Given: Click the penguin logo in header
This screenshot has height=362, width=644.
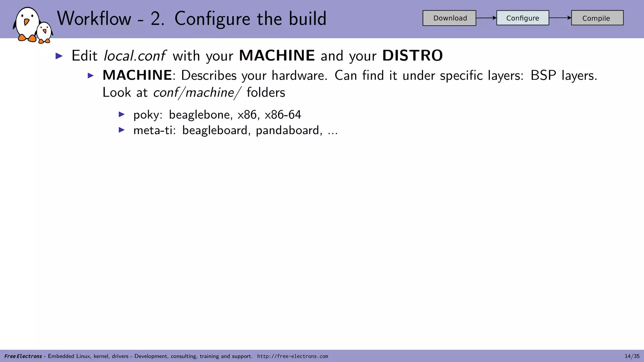Looking at the screenshot, I should click(33, 25).
